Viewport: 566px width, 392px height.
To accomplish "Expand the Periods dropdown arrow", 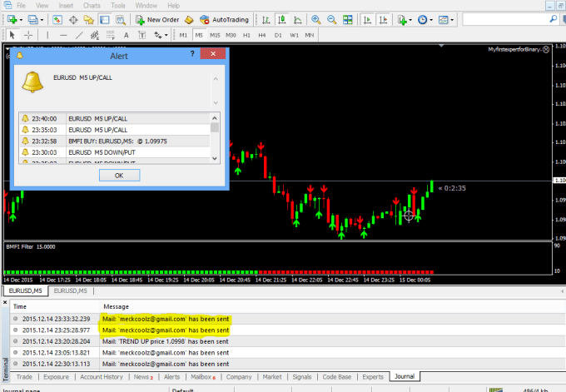I will [431, 20].
